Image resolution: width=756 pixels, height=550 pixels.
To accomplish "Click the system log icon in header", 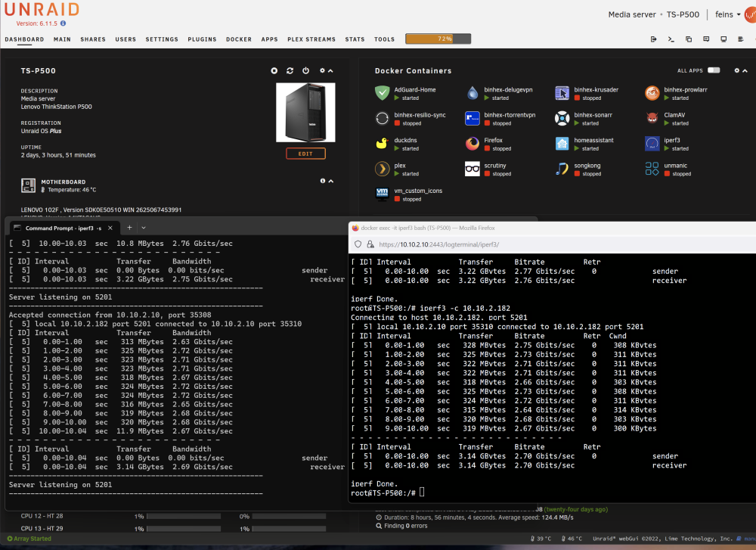I will pyautogui.click(x=741, y=39).
